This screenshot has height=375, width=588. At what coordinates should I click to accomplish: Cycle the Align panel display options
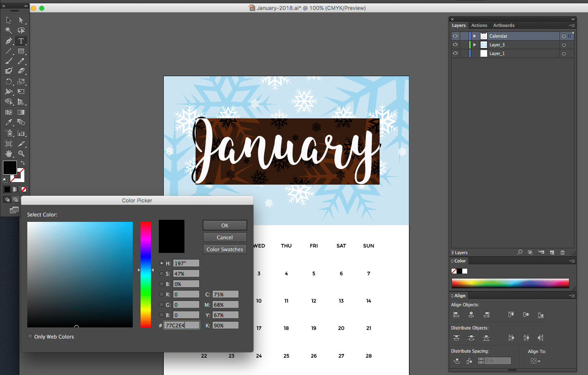(452, 296)
